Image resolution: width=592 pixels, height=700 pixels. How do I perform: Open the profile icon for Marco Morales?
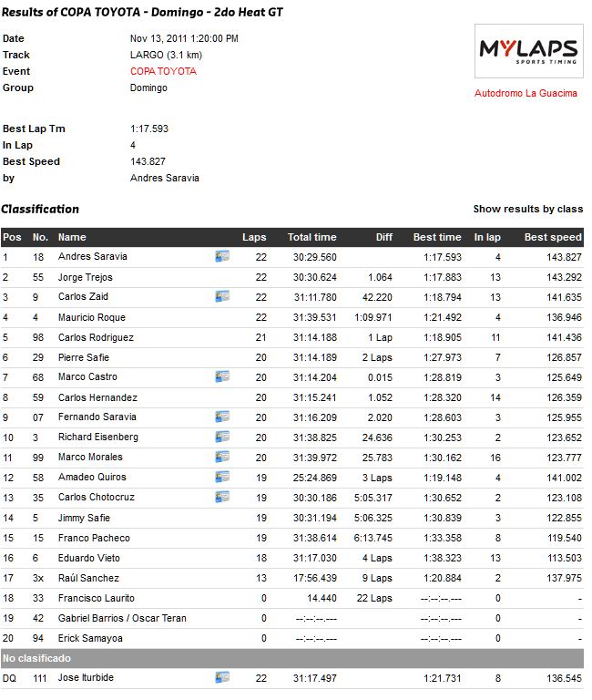pos(222,458)
